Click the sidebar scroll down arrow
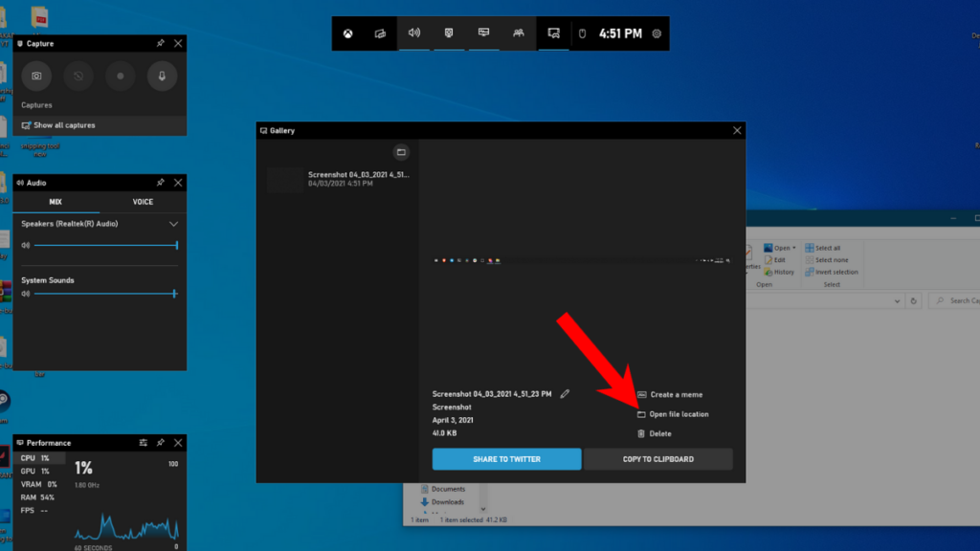 (482, 509)
